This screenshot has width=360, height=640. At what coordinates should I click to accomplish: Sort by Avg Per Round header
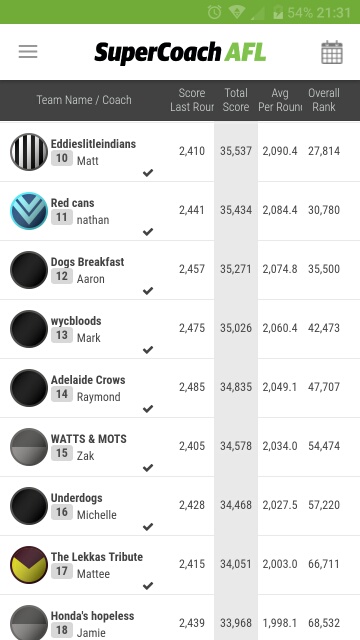tap(280, 100)
